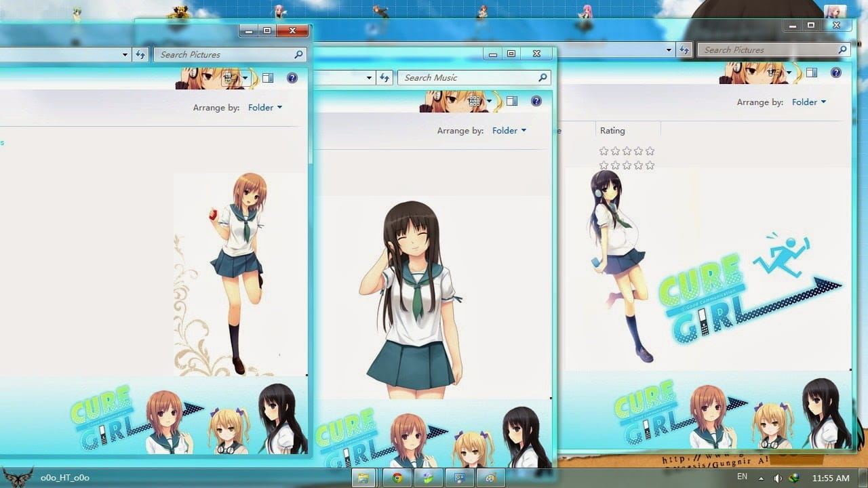This screenshot has height=488, width=868.
Task: Open the Folder arrange-by dropdown in the Music window
Action: tap(509, 130)
